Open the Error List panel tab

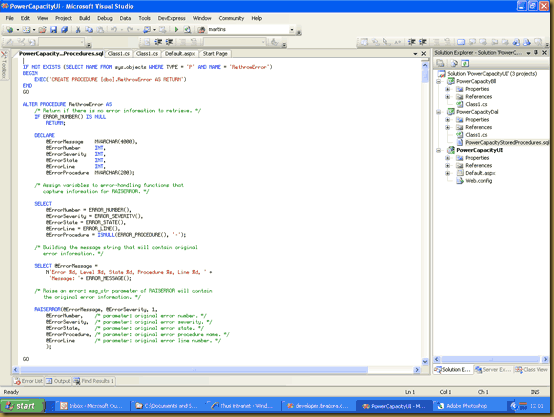tap(29, 381)
